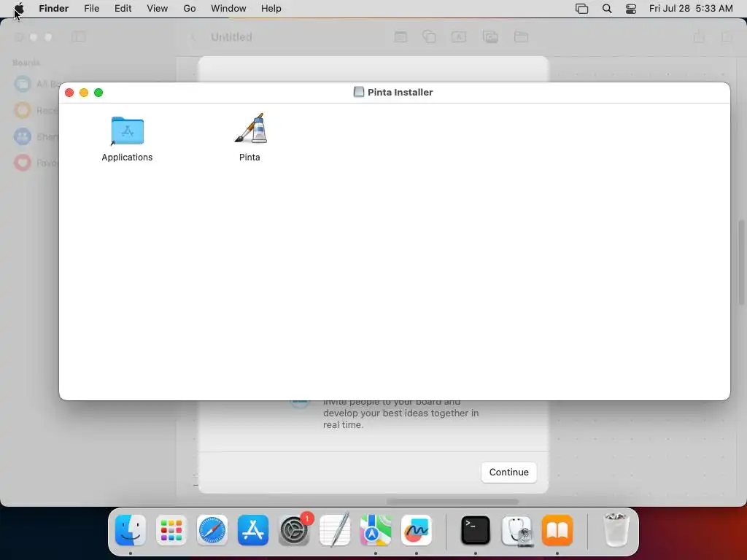
Task: Open Control Center in menu bar
Action: (x=631, y=9)
